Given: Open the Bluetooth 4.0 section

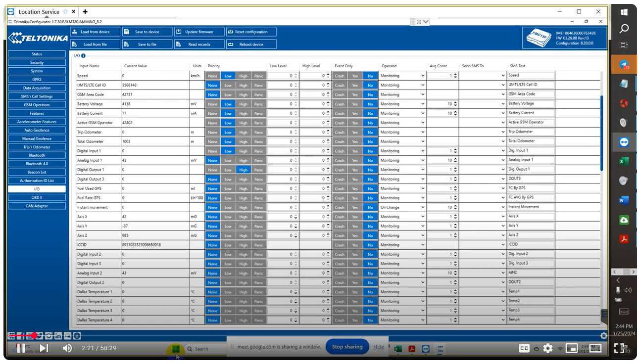Looking at the screenshot, I should click(37, 164).
